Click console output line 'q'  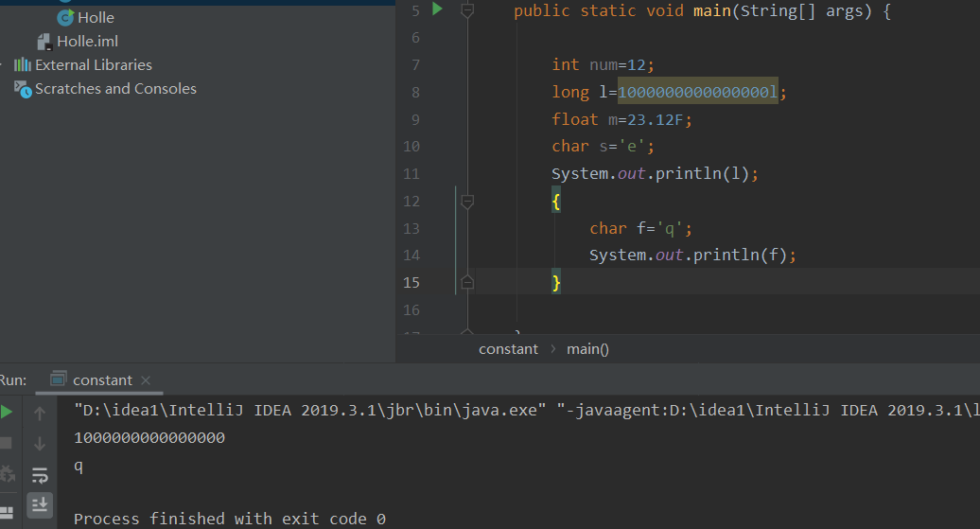pyautogui.click(x=79, y=466)
